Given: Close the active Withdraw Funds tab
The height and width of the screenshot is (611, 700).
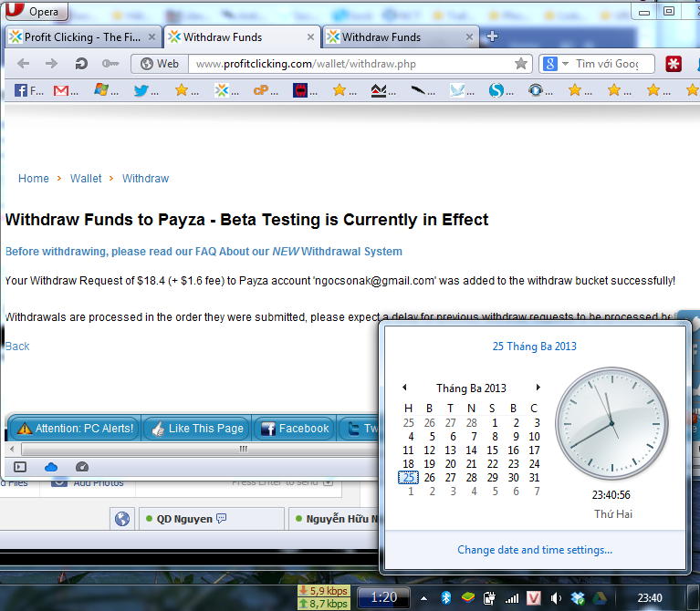Looking at the screenshot, I should pyautogui.click(x=310, y=37).
